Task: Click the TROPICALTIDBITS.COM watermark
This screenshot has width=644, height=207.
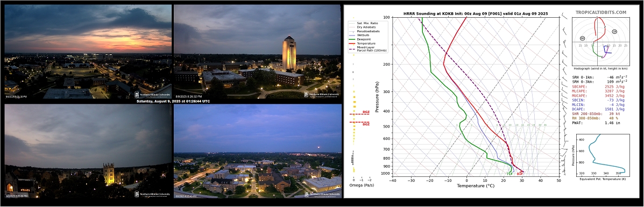Action: [x=601, y=13]
